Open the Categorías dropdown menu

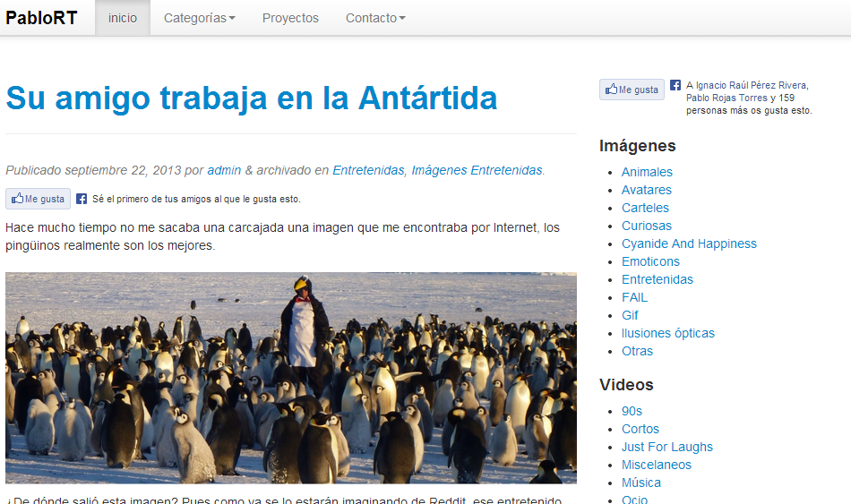click(199, 18)
